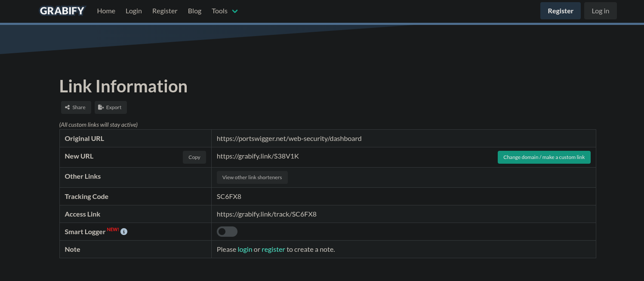Click the Grabify logo

click(62, 11)
